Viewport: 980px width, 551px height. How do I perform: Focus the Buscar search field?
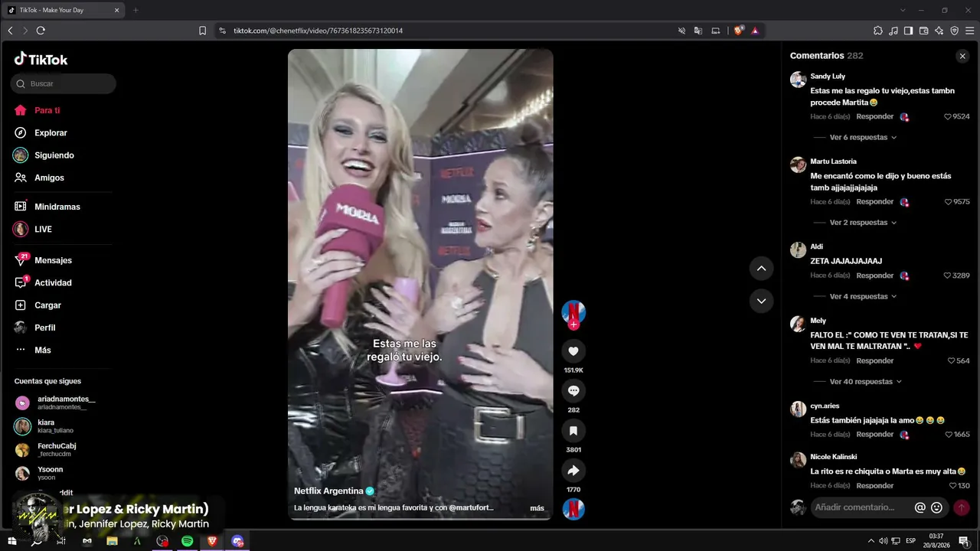64,83
